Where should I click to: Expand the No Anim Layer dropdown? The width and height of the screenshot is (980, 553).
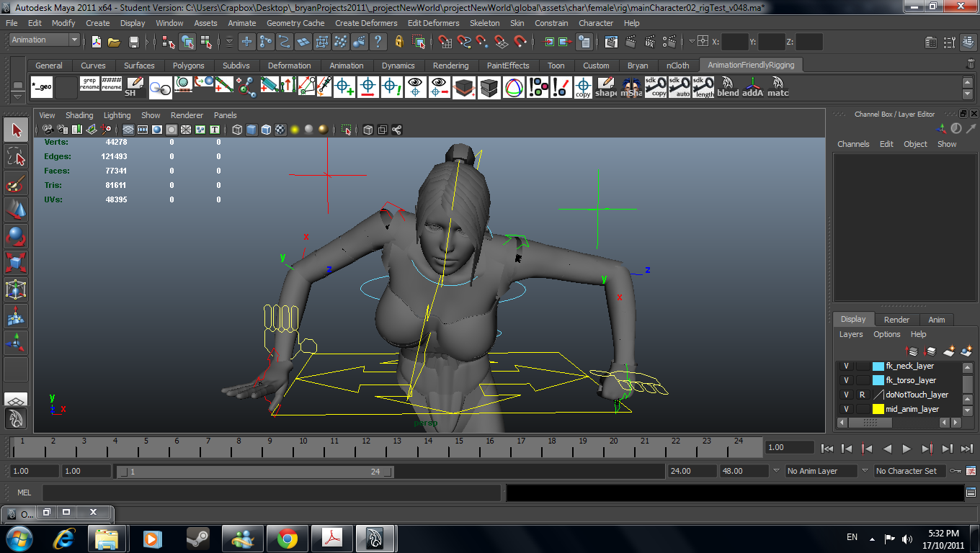point(820,471)
